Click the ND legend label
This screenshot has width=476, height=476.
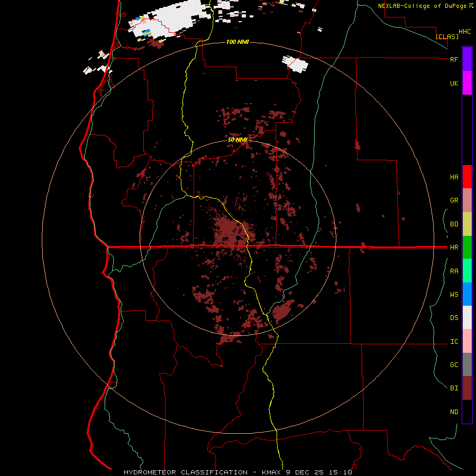[x=454, y=412]
